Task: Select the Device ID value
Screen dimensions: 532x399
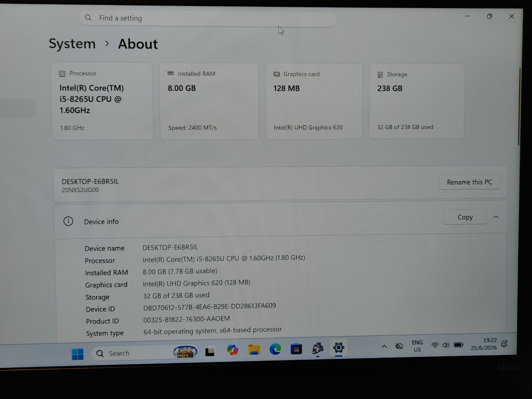Action: pyautogui.click(x=210, y=307)
